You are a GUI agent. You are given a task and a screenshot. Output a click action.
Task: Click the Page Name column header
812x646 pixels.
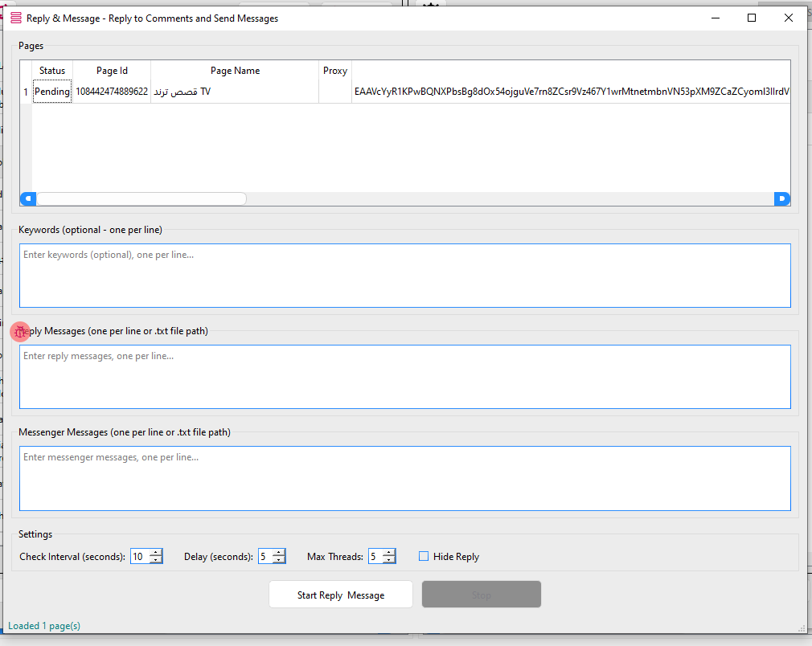(x=234, y=71)
